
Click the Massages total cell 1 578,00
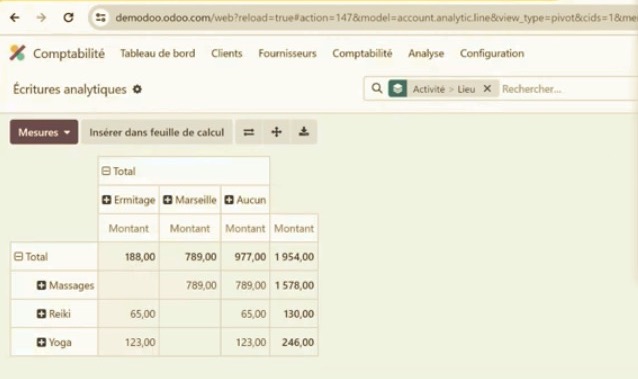tap(294, 285)
